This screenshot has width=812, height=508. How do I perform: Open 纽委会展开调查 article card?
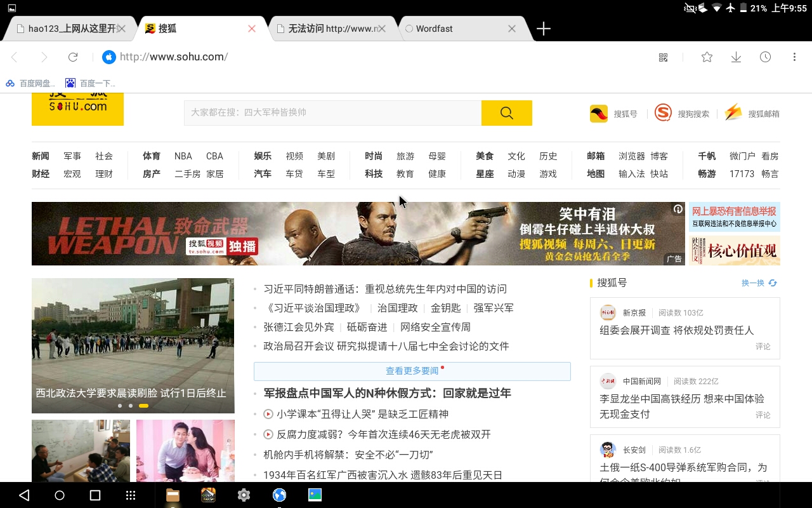click(677, 330)
